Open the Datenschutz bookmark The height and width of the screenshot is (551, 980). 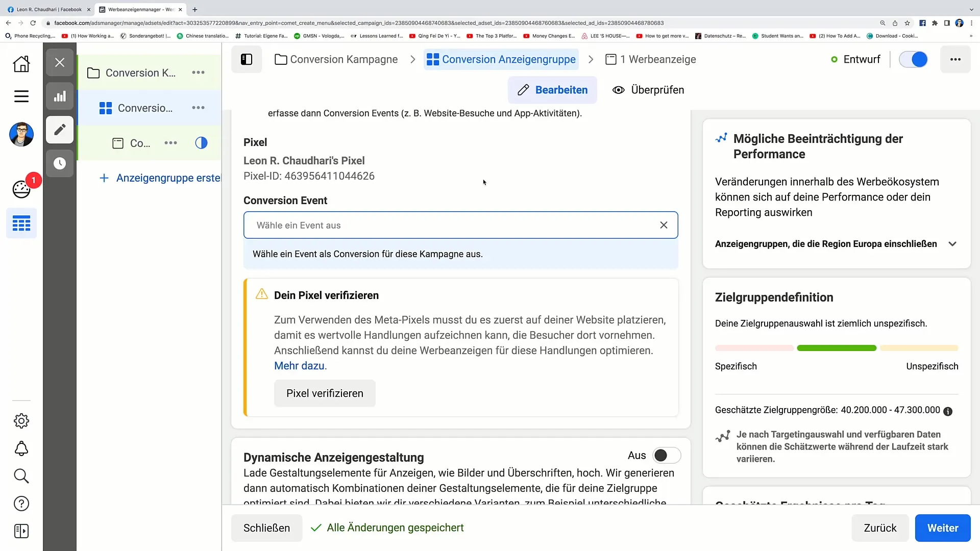[x=720, y=36]
